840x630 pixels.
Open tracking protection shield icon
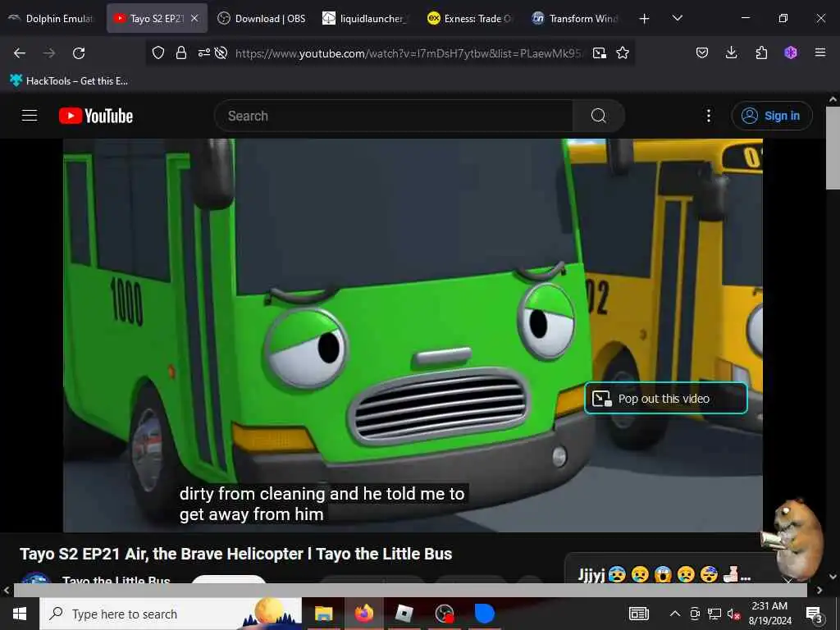coord(158,52)
